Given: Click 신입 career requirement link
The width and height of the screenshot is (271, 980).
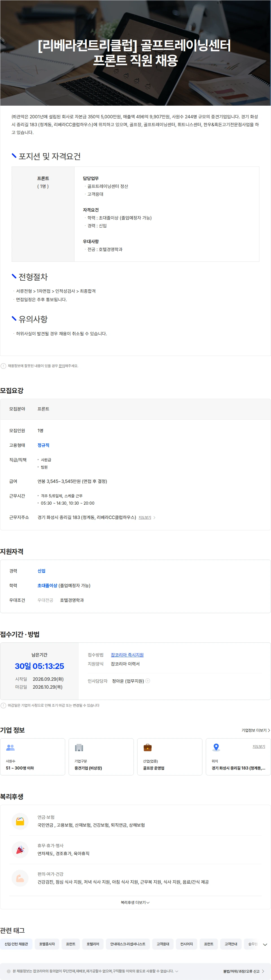Looking at the screenshot, I should point(41,571).
